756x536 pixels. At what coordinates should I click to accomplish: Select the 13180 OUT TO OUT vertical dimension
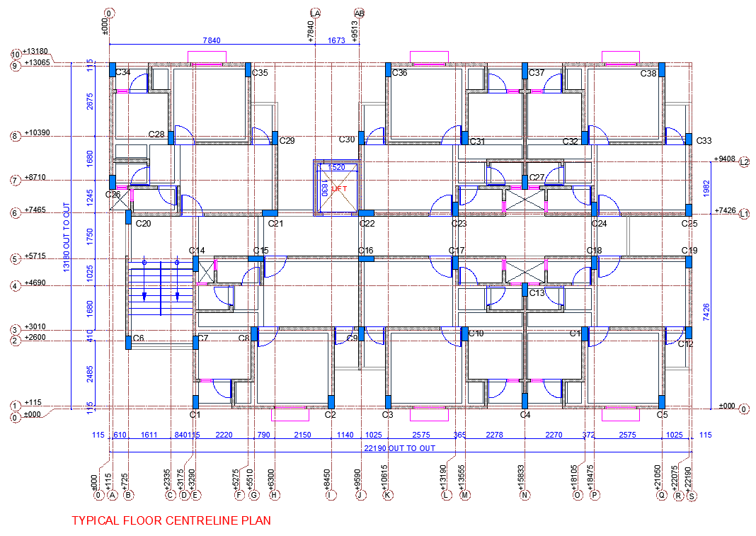pyautogui.click(x=67, y=238)
